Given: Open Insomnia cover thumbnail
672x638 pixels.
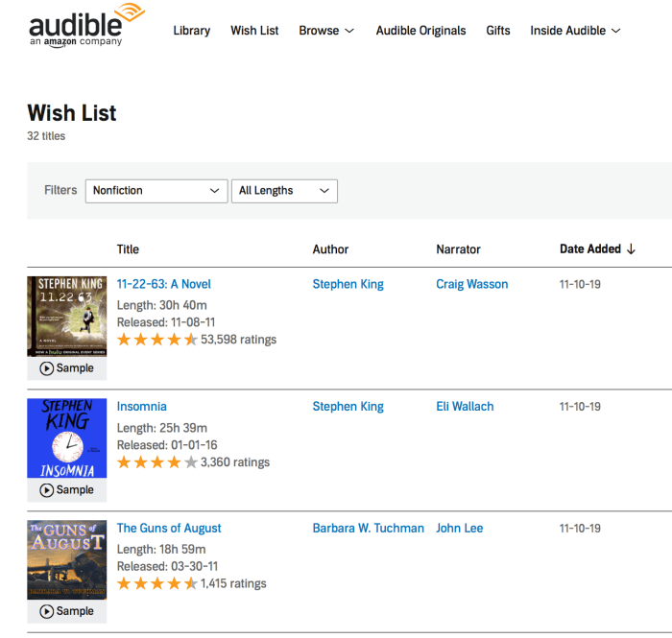Looking at the screenshot, I should 67,438.
